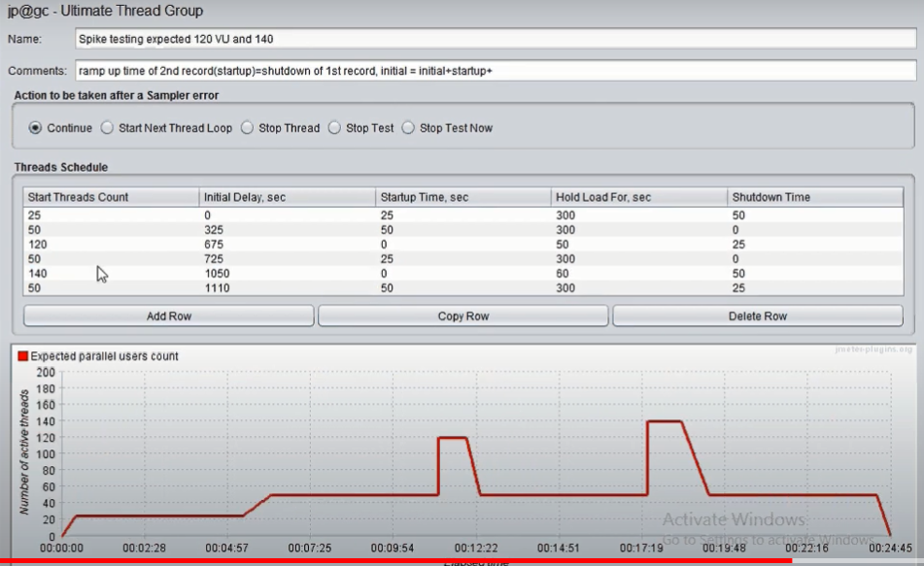
Task: Select Start Next Thread Loop option
Action: [x=107, y=128]
